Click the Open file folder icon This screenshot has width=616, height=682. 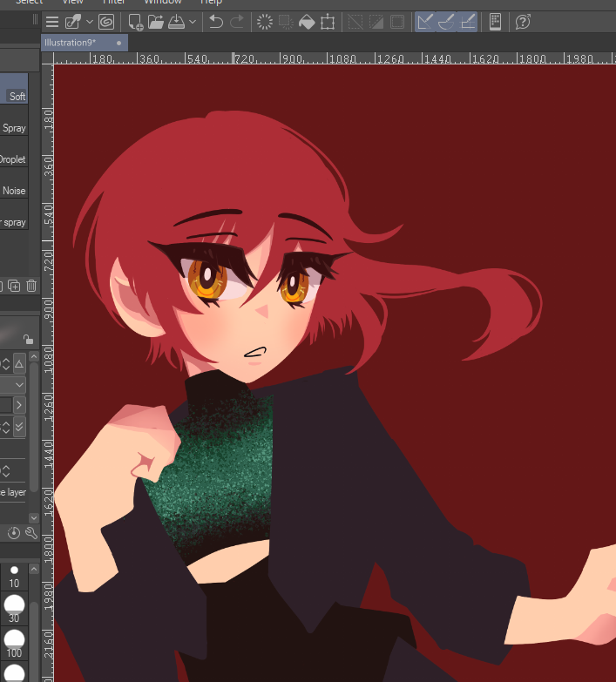click(x=156, y=22)
